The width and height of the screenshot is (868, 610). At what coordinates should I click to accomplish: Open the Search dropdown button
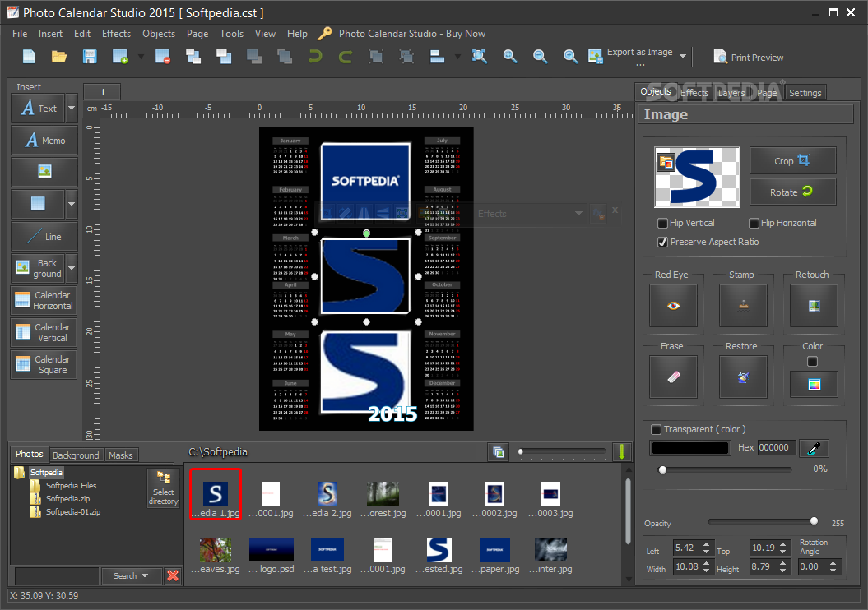click(131, 575)
